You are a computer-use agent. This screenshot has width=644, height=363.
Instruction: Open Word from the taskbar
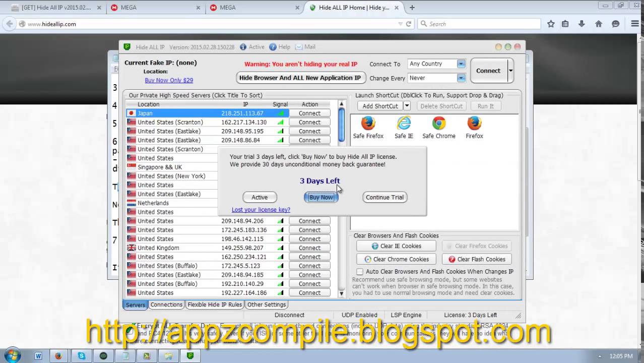coord(38,356)
